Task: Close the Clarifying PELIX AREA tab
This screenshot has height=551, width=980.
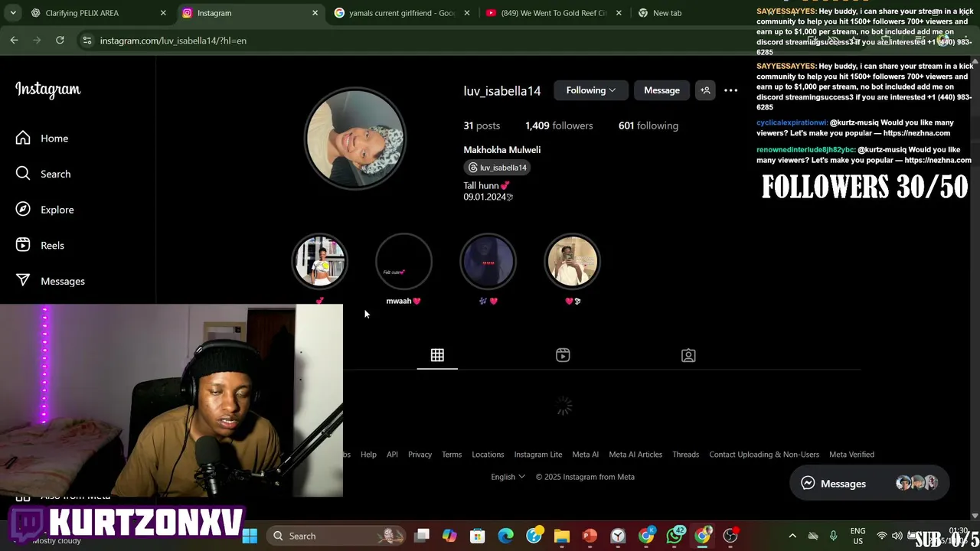Action: (163, 13)
